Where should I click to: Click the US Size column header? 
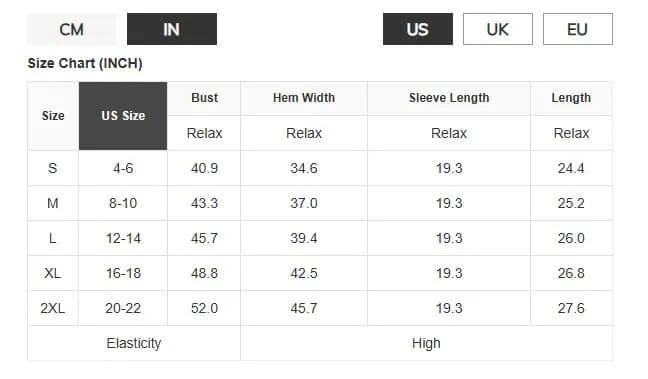pyautogui.click(x=123, y=116)
